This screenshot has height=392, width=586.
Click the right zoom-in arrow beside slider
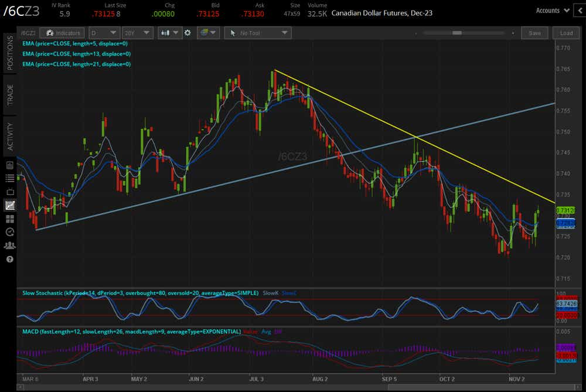(x=513, y=33)
